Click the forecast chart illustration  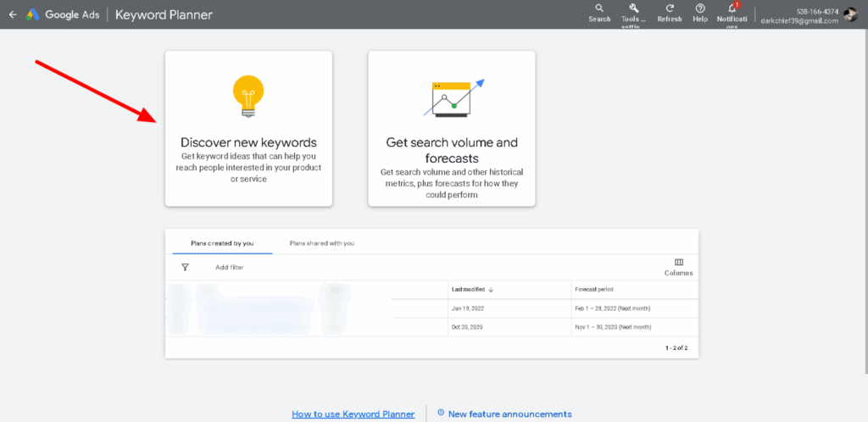[x=455, y=97]
